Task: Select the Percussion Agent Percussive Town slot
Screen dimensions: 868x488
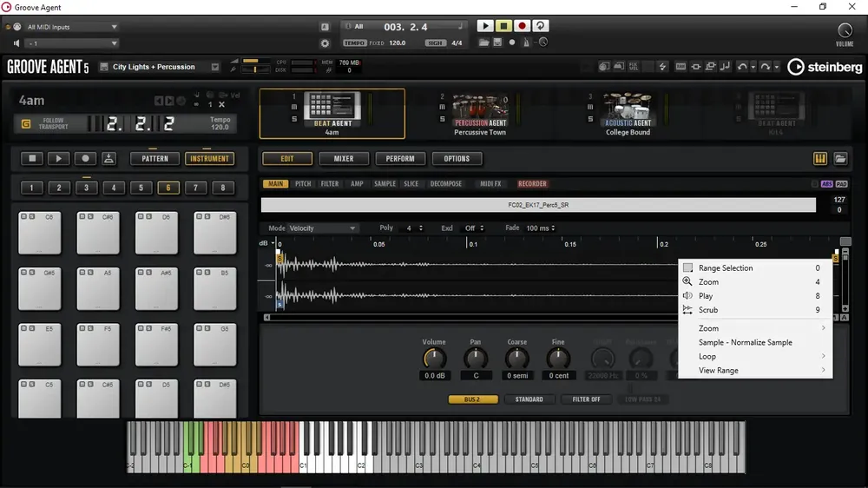Action: 479,114
